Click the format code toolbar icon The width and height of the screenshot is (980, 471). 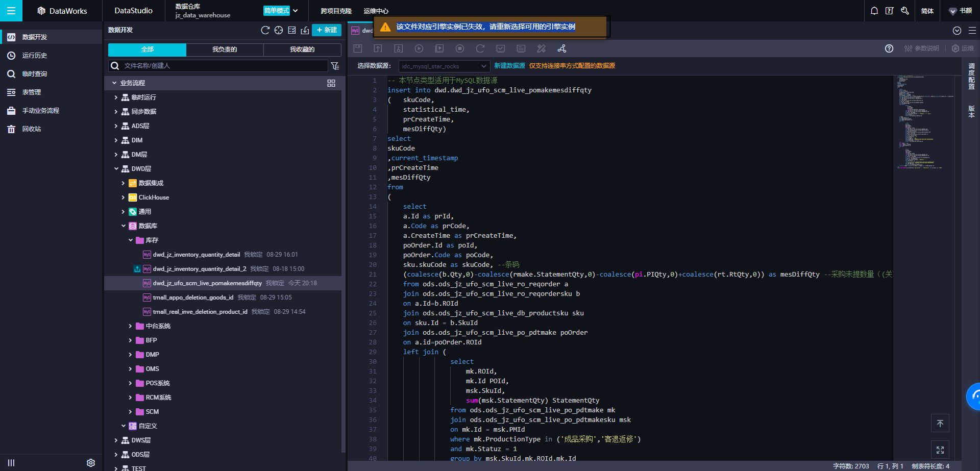(x=521, y=48)
